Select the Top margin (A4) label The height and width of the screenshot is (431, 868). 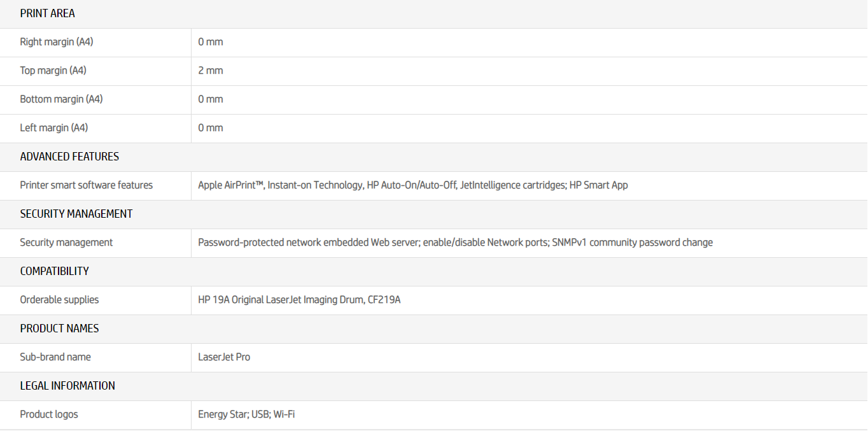click(x=53, y=71)
